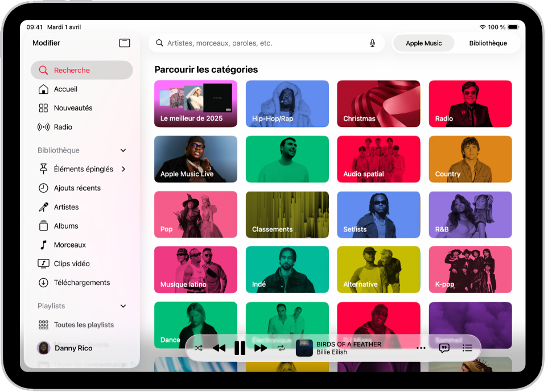Open Clips vidéo in the library

82,263
